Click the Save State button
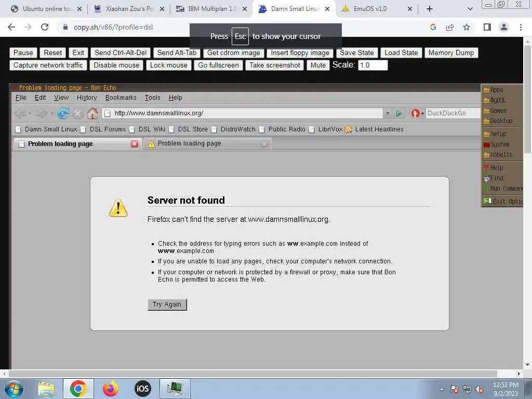The image size is (532, 399). pyautogui.click(x=357, y=52)
